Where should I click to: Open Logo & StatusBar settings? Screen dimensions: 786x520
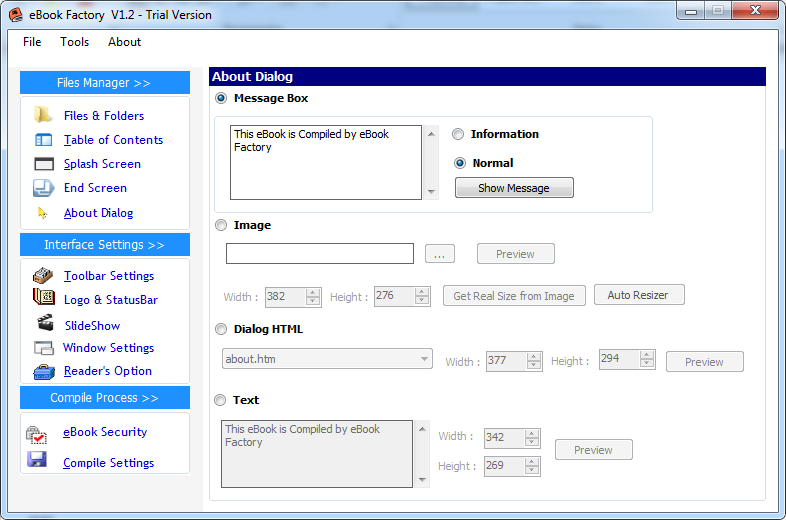point(111,300)
